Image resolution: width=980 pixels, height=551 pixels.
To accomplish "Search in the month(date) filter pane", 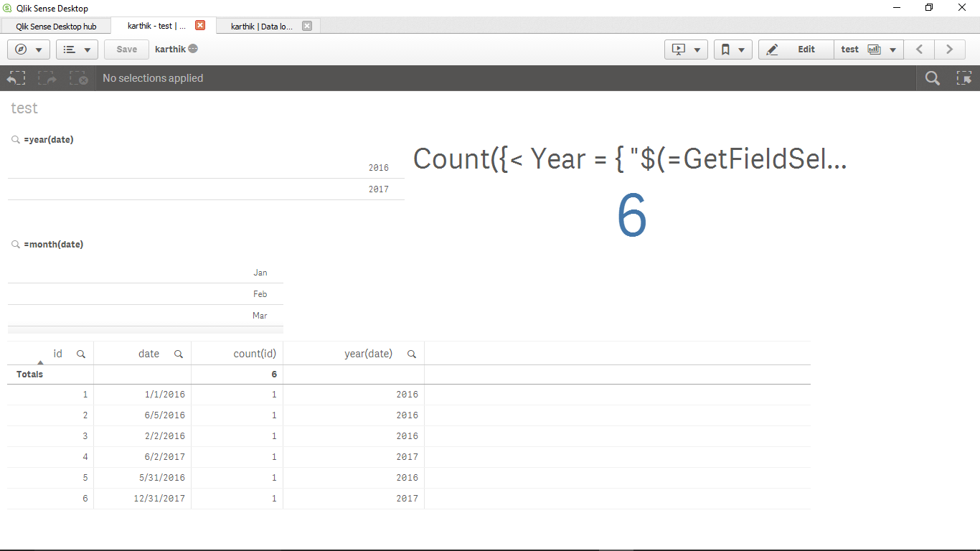I will (x=16, y=245).
